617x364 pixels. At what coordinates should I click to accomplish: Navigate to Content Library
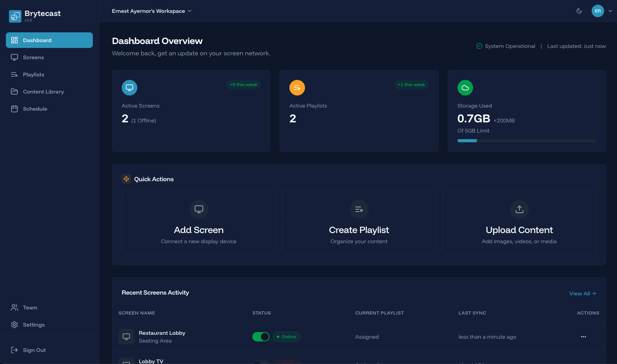click(49, 92)
